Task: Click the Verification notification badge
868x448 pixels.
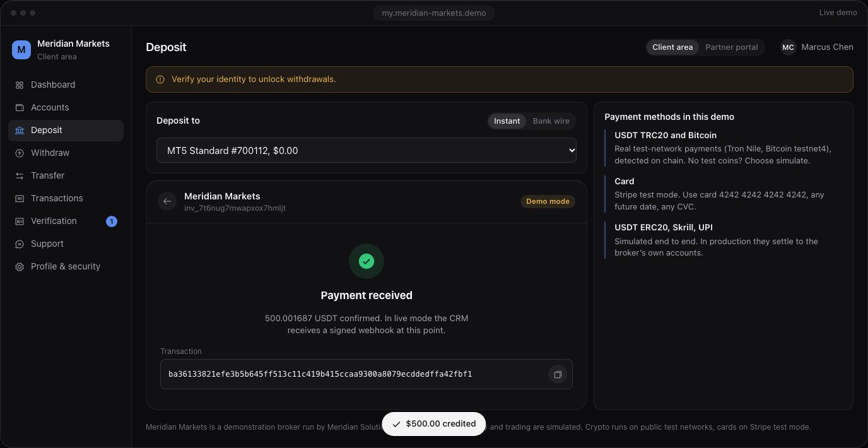Action: pos(112,221)
